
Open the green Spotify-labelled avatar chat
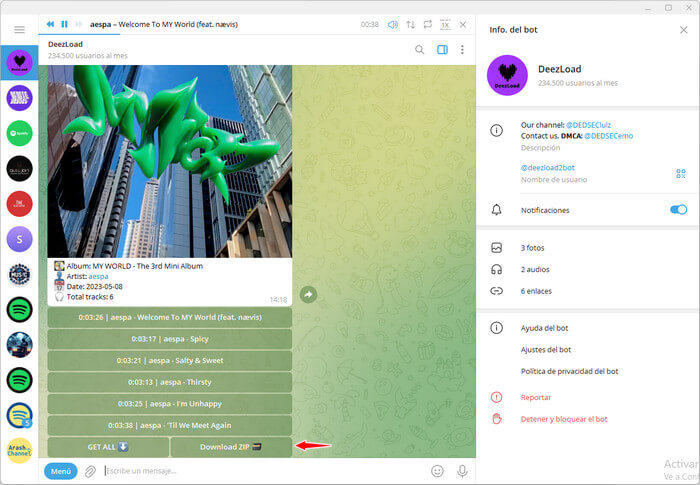click(x=20, y=133)
